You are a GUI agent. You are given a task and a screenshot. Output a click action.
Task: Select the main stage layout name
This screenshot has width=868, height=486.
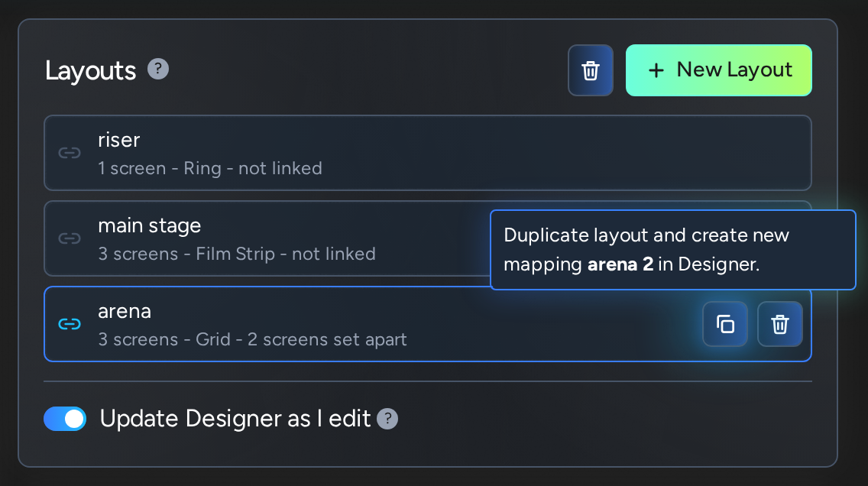[x=150, y=226]
